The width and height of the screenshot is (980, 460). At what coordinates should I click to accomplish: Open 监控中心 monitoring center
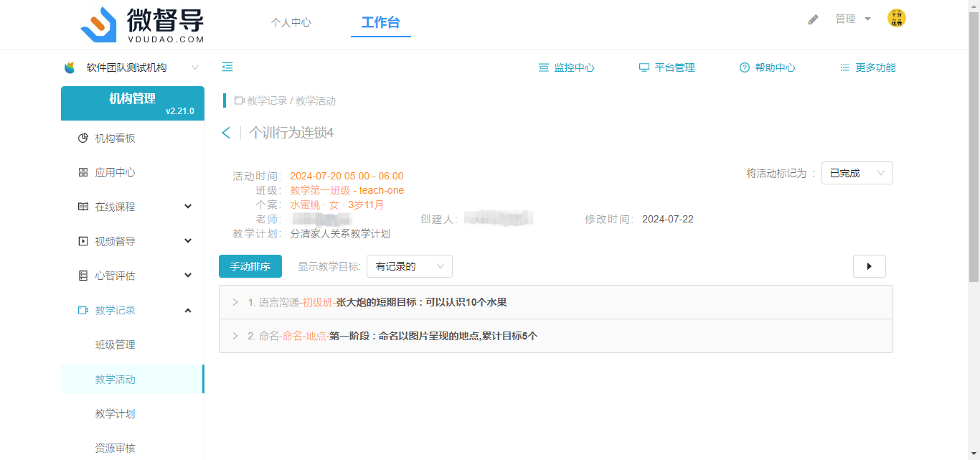567,67
